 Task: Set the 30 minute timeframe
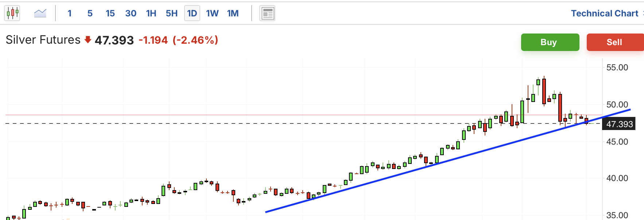point(131,13)
